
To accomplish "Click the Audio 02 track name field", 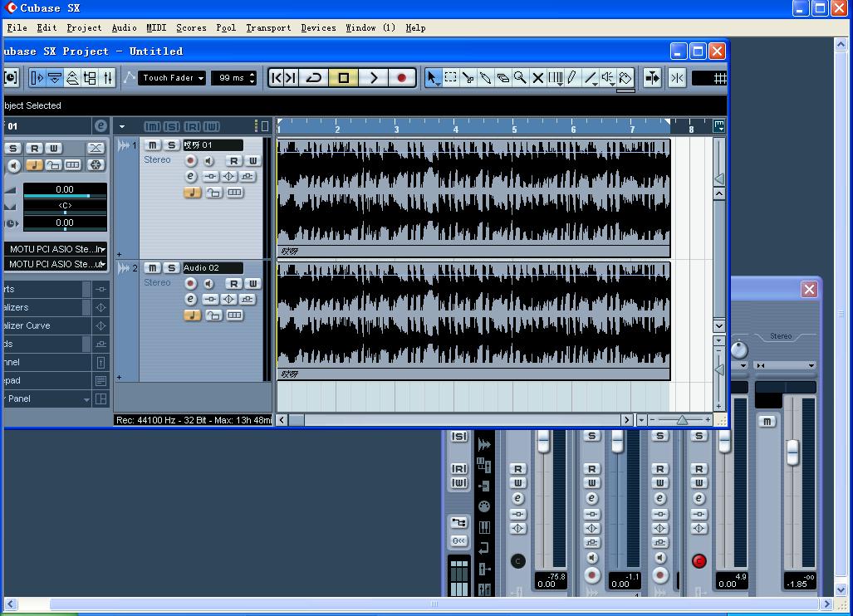I will click(213, 268).
